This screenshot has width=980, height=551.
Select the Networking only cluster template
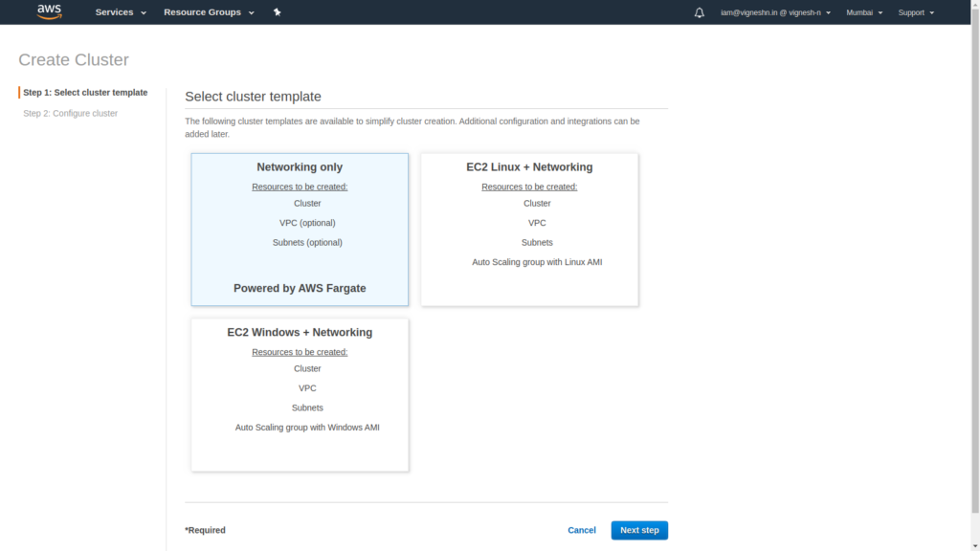[x=300, y=230]
